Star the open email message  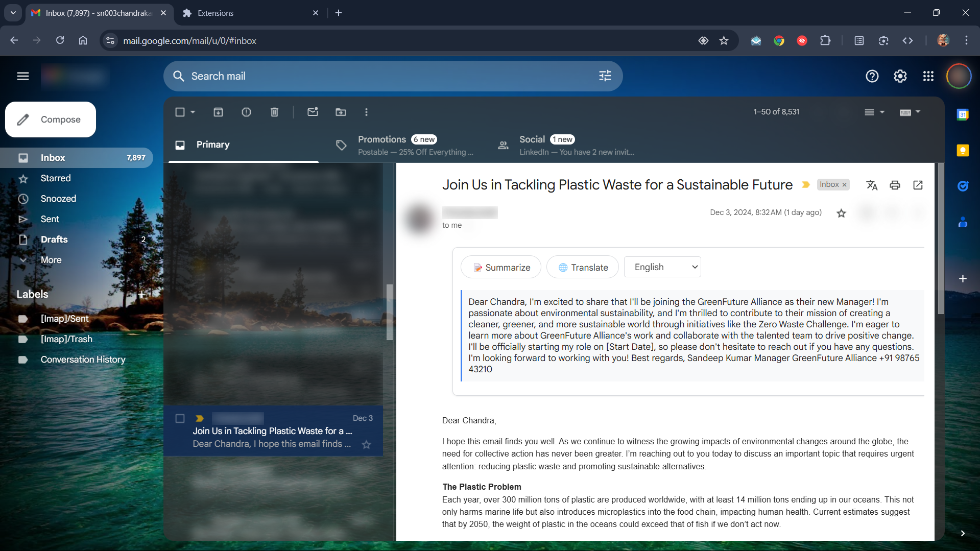pos(841,213)
